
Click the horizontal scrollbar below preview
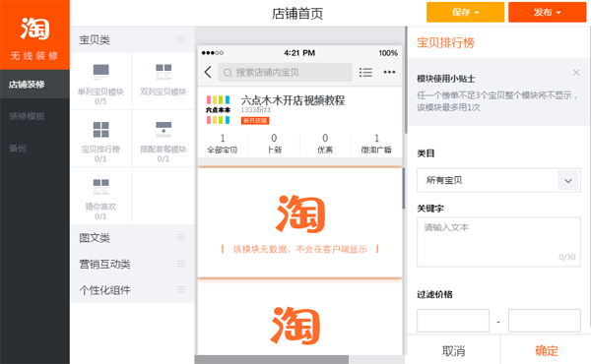(272, 359)
